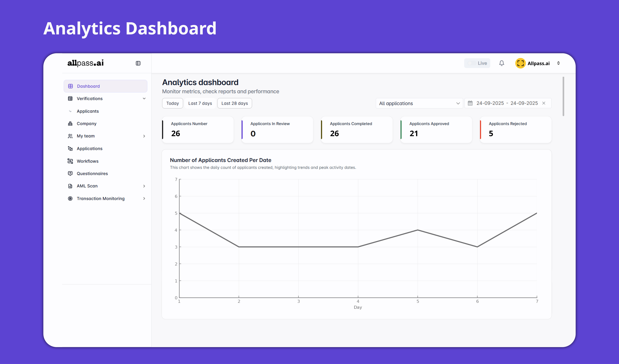Click the Applications sidebar icon
The image size is (619, 364).
[x=70, y=149]
